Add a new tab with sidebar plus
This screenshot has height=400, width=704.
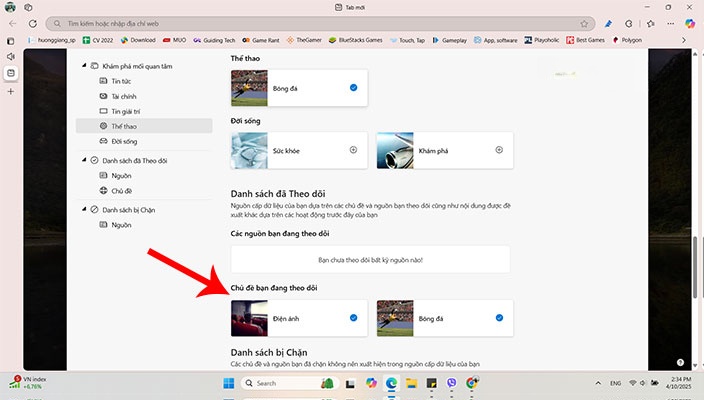coord(11,91)
